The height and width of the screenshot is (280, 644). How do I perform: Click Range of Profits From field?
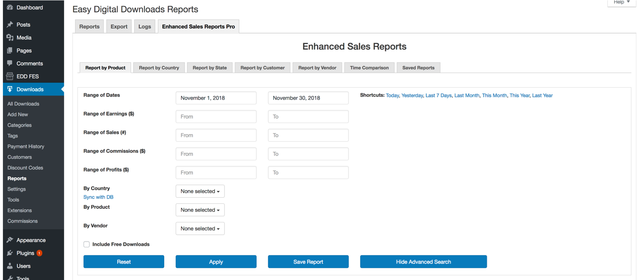216,173
